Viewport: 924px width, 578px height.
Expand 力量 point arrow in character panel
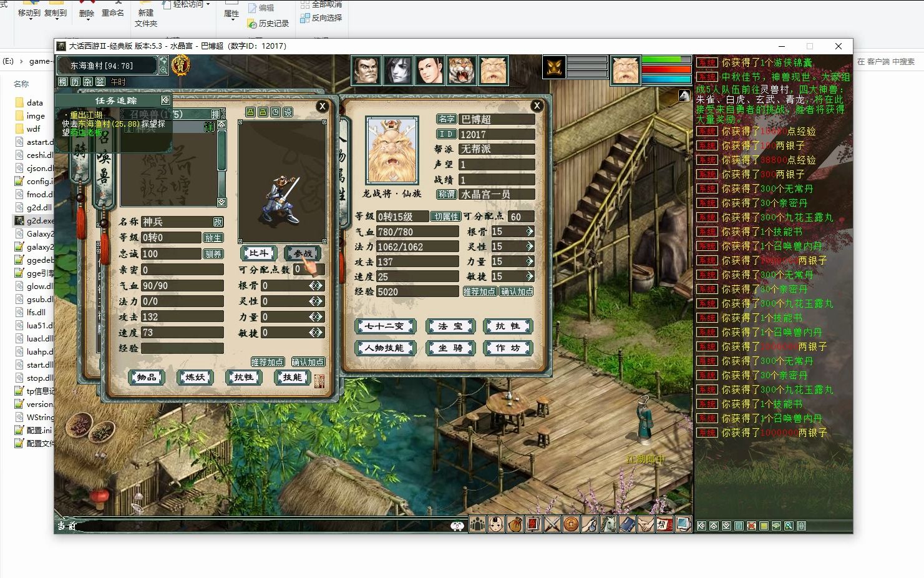point(530,262)
